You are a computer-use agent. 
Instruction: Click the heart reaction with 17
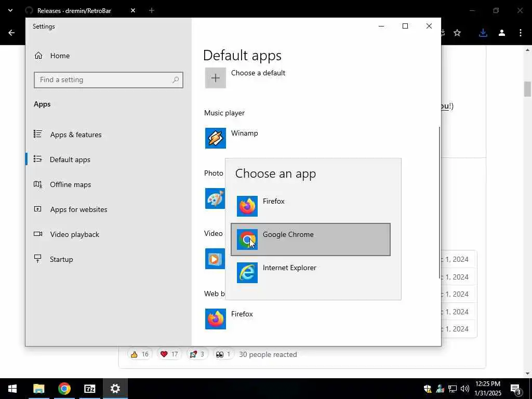coord(169,354)
